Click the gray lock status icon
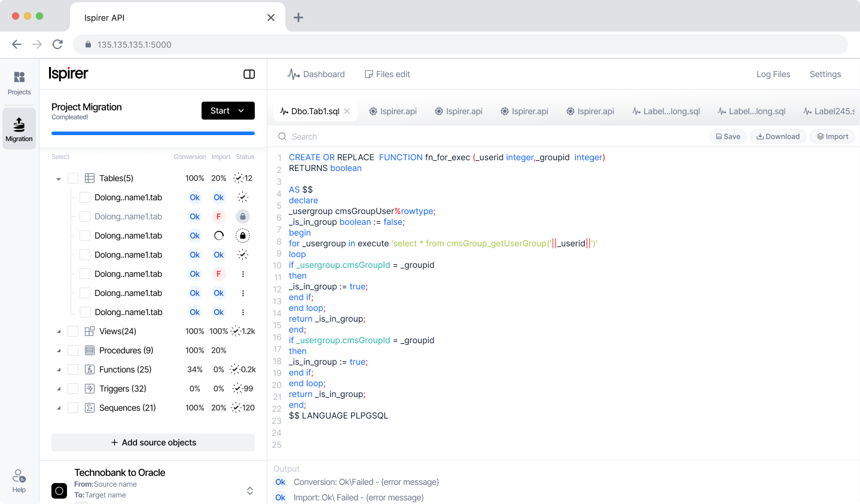This screenshot has height=504, width=860. [x=242, y=216]
